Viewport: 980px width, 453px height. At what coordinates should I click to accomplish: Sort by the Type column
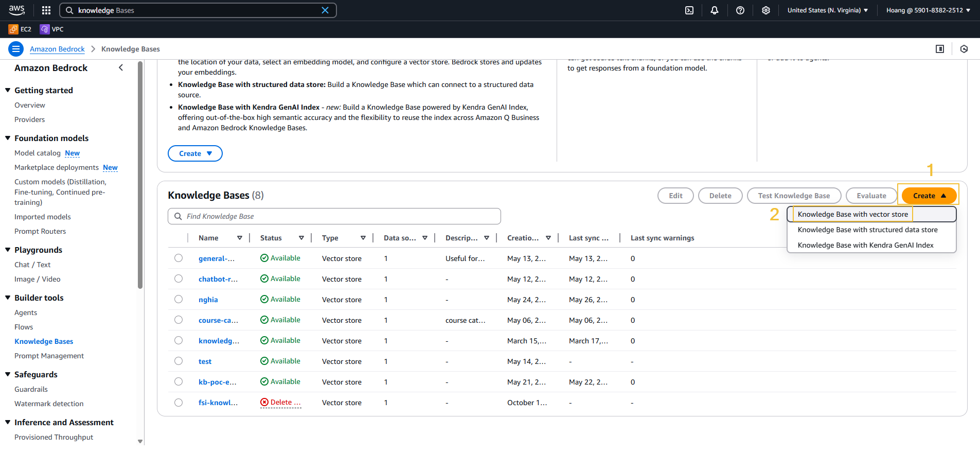(x=363, y=238)
